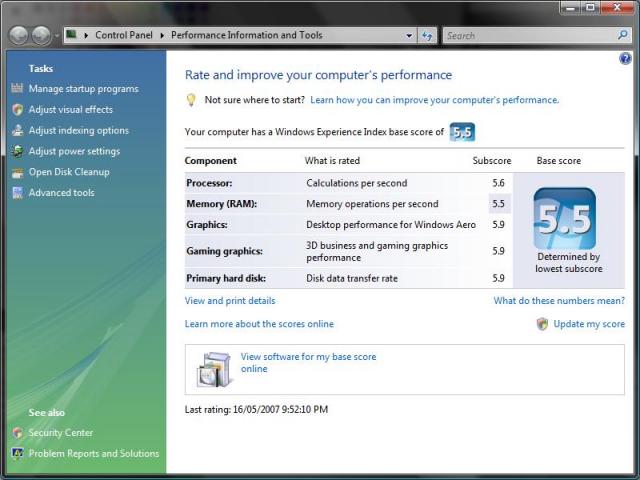This screenshot has width=640, height=480.
Task: Click the Primary hard disk: row label
Action: [x=226, y=278]
